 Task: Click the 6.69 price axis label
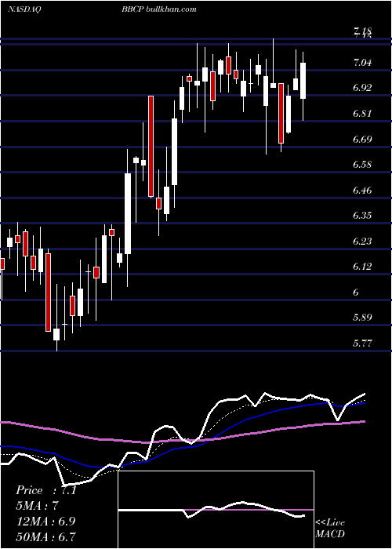point(362,140)
